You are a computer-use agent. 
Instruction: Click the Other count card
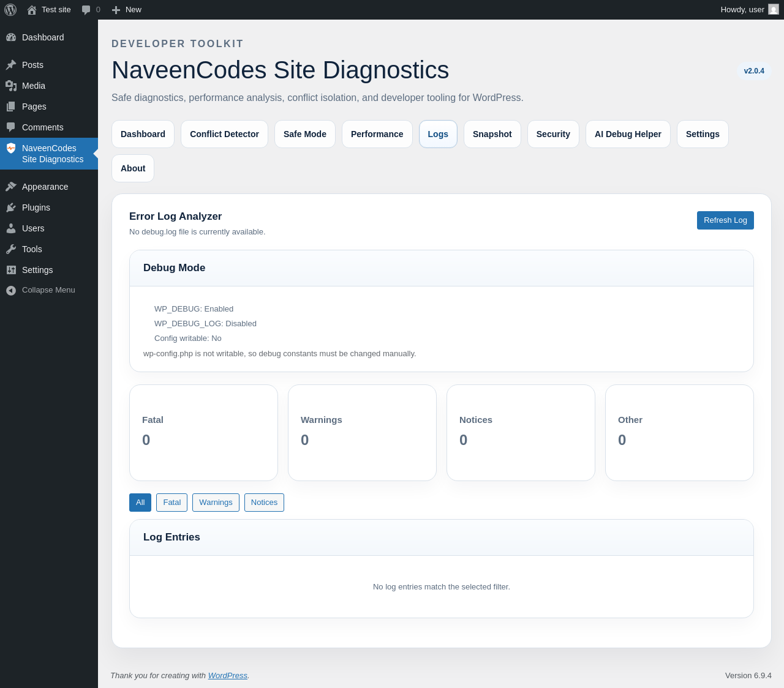(679, 433)
